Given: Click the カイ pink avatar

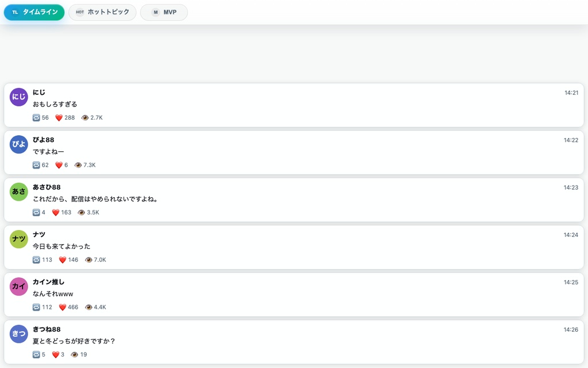Looking at the screenshot, I should tap(19, 286).
